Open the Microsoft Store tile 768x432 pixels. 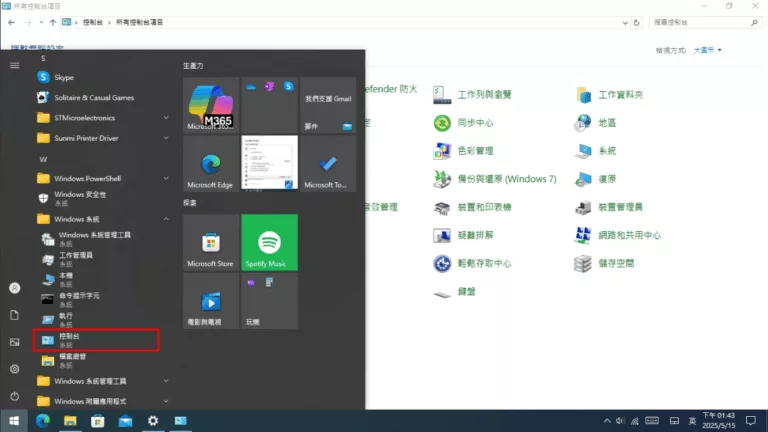point(211,242)
